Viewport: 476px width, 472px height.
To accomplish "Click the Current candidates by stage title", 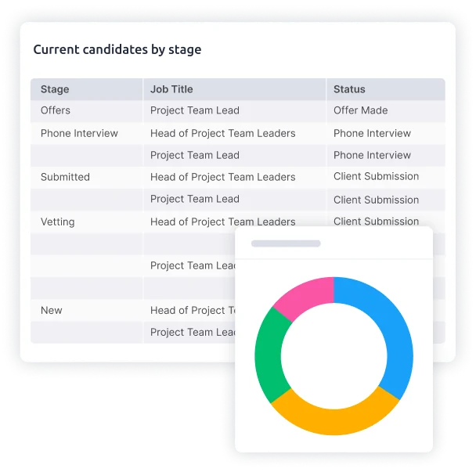I will click(x=117, y=49).
